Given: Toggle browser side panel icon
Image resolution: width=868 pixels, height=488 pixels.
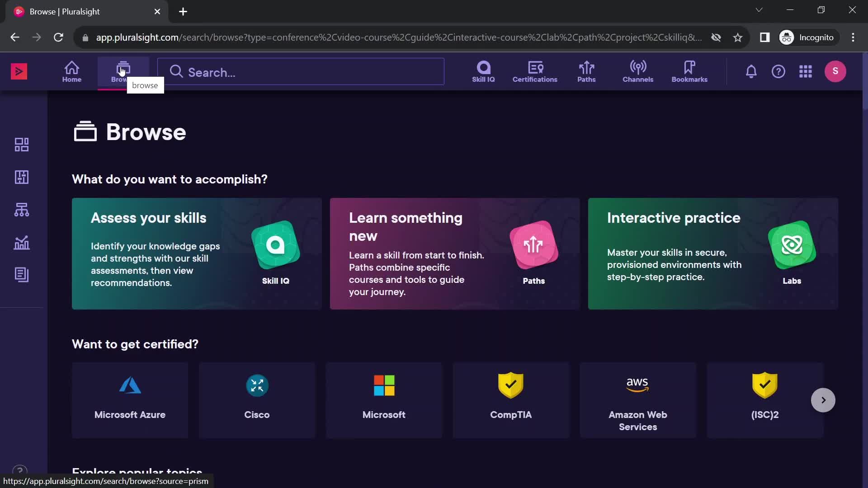Looking at the screenshot, I should pyautogui.click(x=764, y=38).
